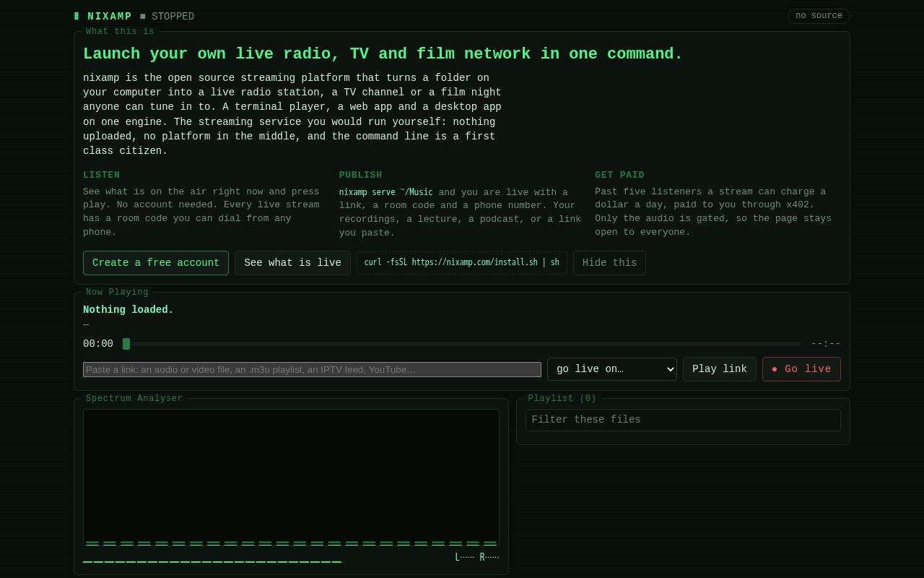The image size is (924, 578).
Task: Click the 'Launch your own live radio' headline
Action: pos(383,54)
